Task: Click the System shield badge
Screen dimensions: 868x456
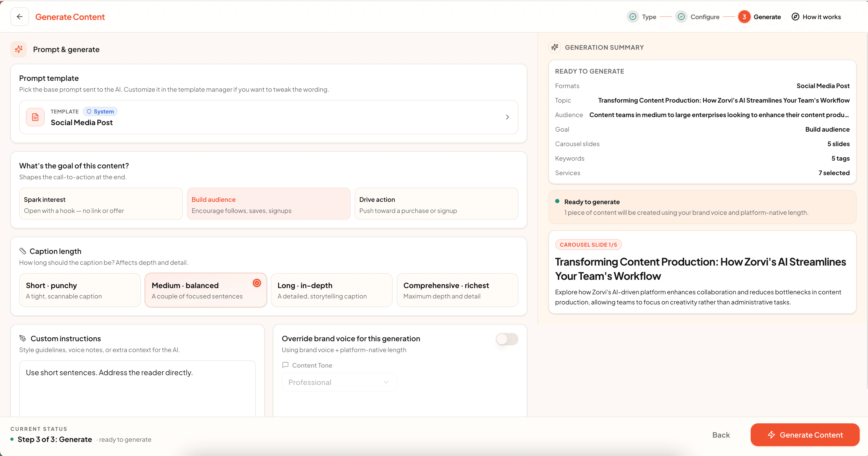Action: point(100,111)
